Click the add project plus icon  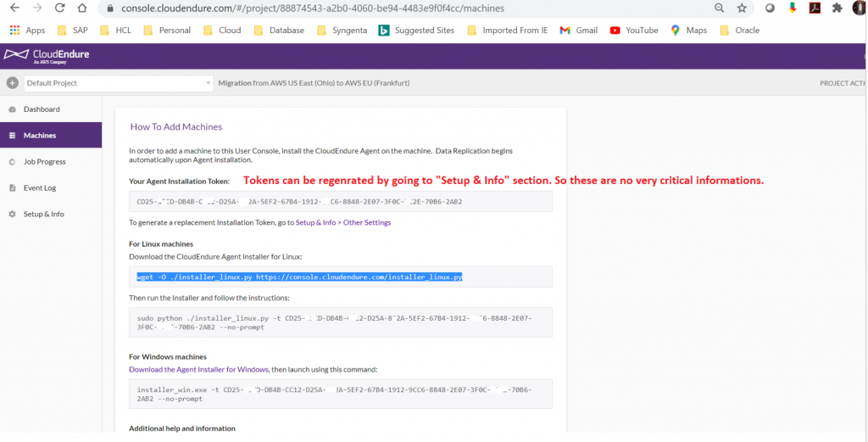[12, 83]
